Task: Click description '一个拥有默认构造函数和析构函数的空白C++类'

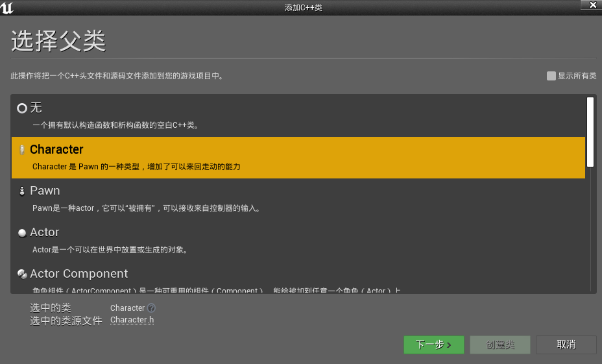Action: point(115,125)
